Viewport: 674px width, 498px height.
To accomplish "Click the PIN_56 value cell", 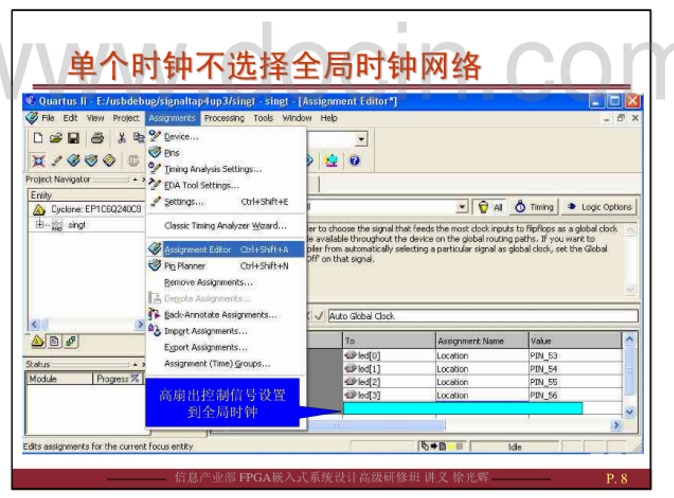I will click(x=575, y=395).
